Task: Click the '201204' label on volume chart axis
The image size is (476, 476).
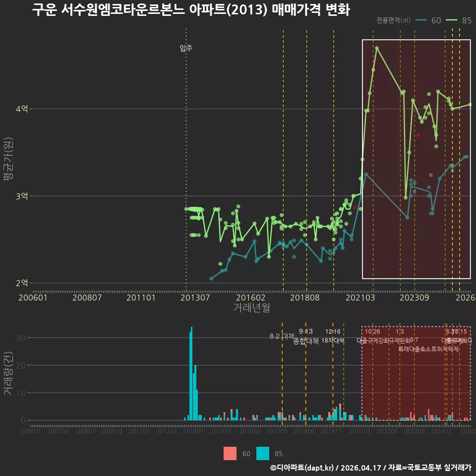Action: tap(167, 431)
